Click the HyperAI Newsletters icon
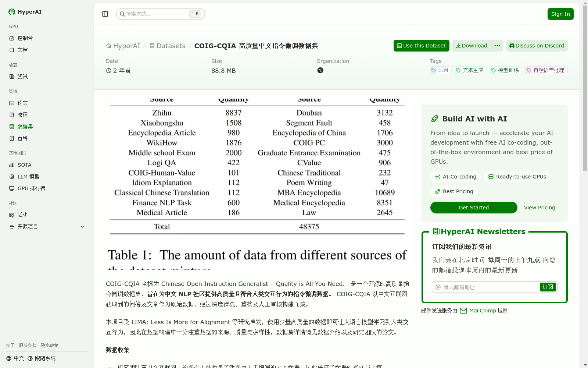This screenshot has height=368, width=588. 436,231
